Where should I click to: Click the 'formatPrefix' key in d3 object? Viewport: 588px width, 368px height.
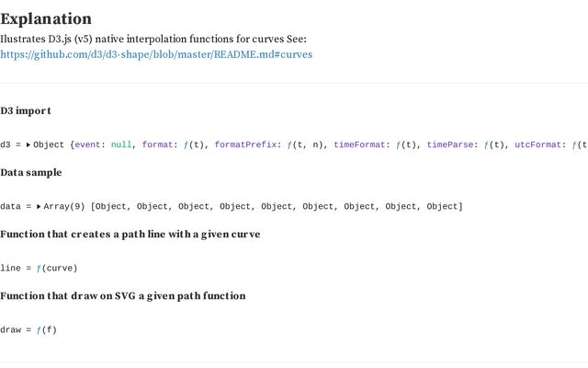[x=245, y=144]
